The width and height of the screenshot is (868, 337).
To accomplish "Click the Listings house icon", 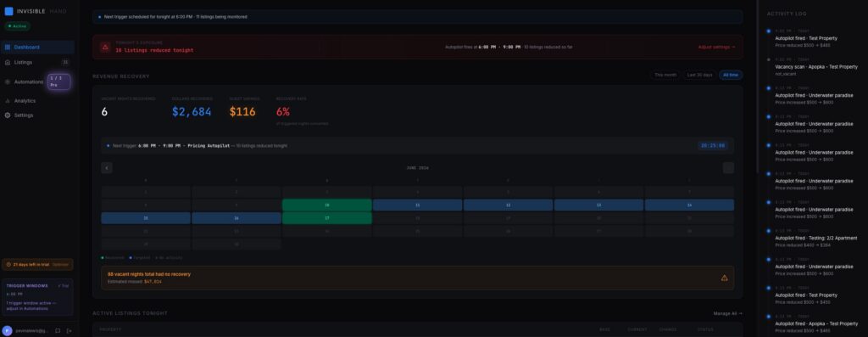I will click(8, 62).
